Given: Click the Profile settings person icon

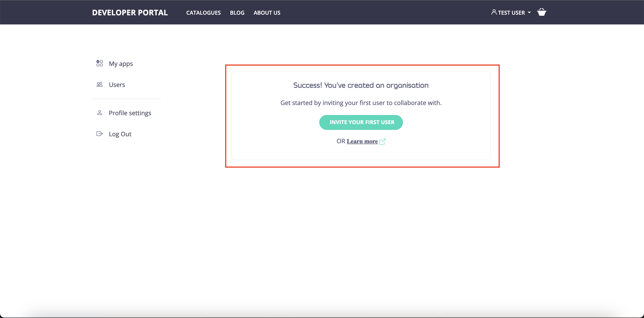Looking at the screenshot, I should (99, 113).
